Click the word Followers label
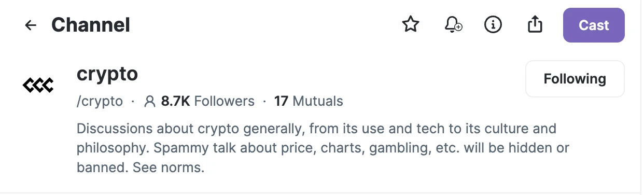Image resolution: width=644 pixels, height=195 pixels. (225, 101)
